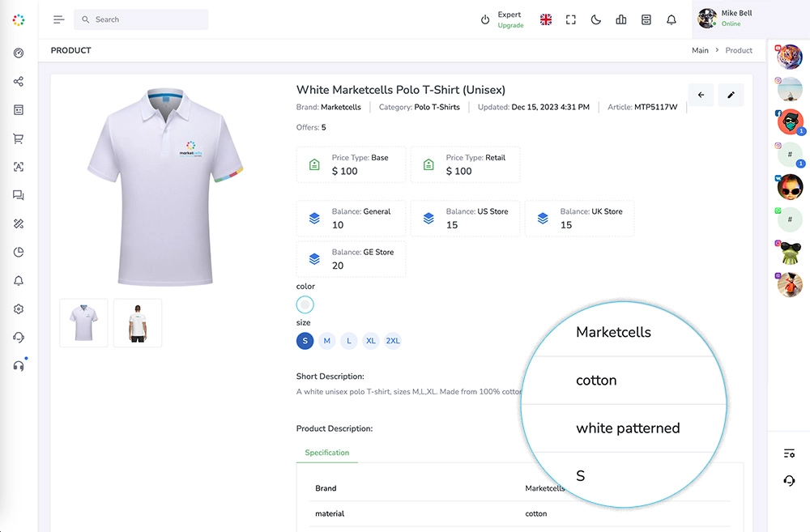Viewport: 810px width, 532px height.
Task: Enter fullscreen with the expand icon
Action: tap(571, 20)
